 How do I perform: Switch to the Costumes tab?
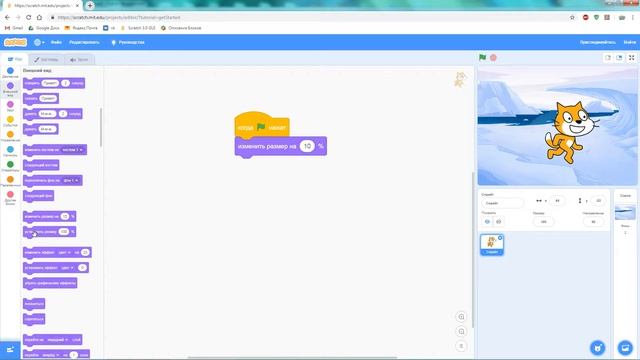46,60
